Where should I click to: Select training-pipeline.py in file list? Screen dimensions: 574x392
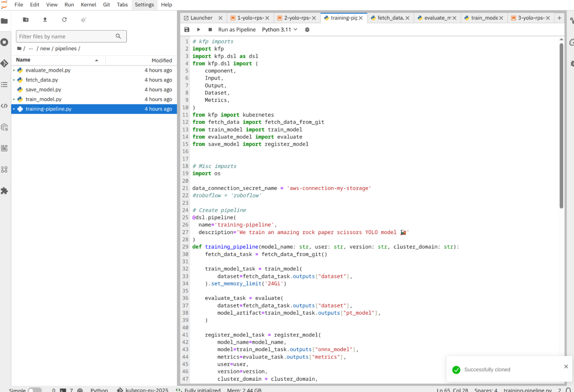94,109
